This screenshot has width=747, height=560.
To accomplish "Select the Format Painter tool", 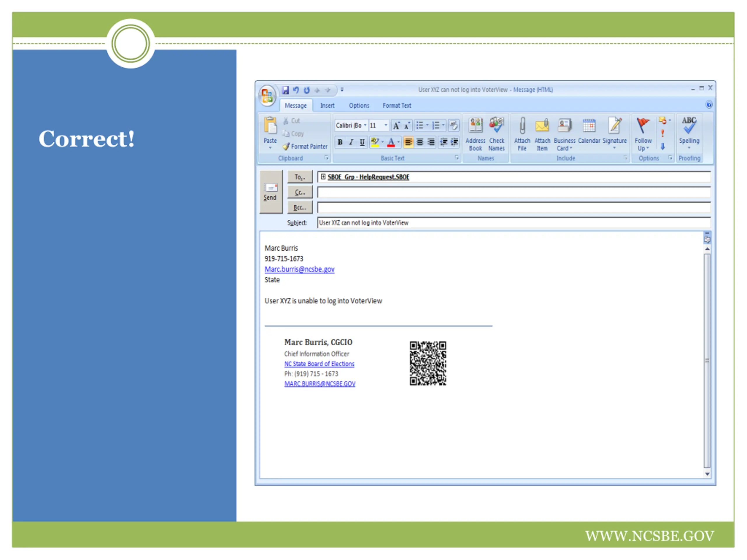I will click(305, 146).
